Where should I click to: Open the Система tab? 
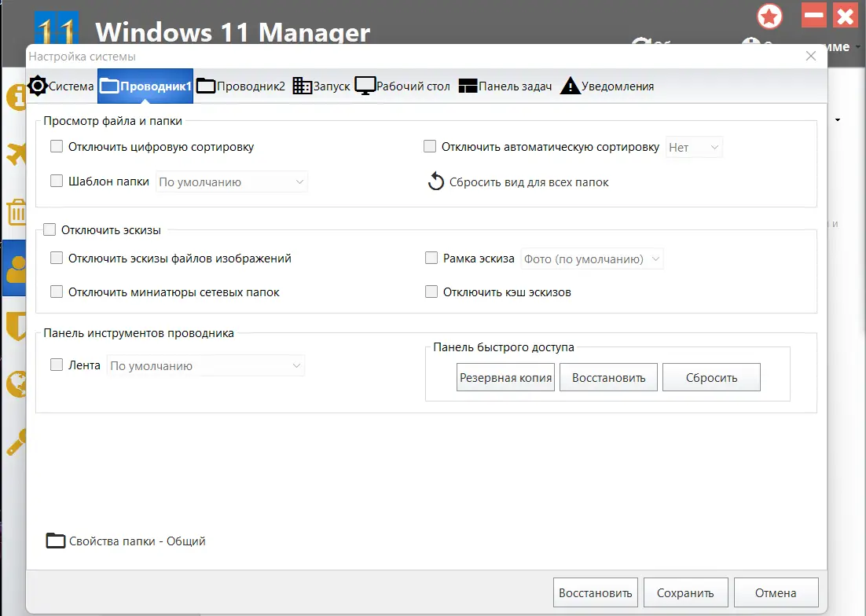[61, 86]
